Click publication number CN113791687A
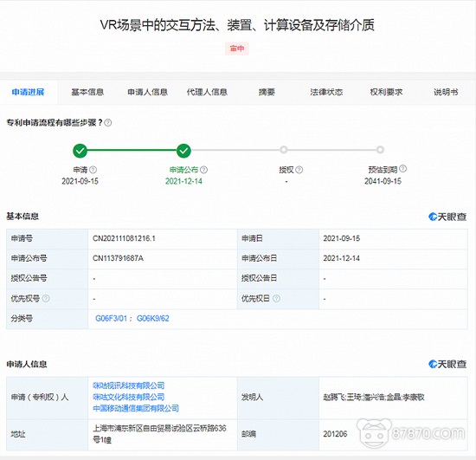 [x=118, y=258]
